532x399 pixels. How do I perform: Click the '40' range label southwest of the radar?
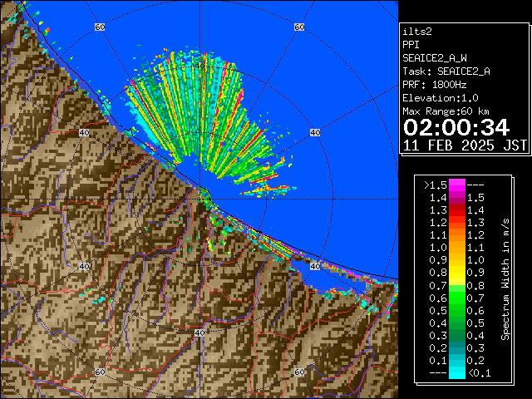click(x=84, y=266)
